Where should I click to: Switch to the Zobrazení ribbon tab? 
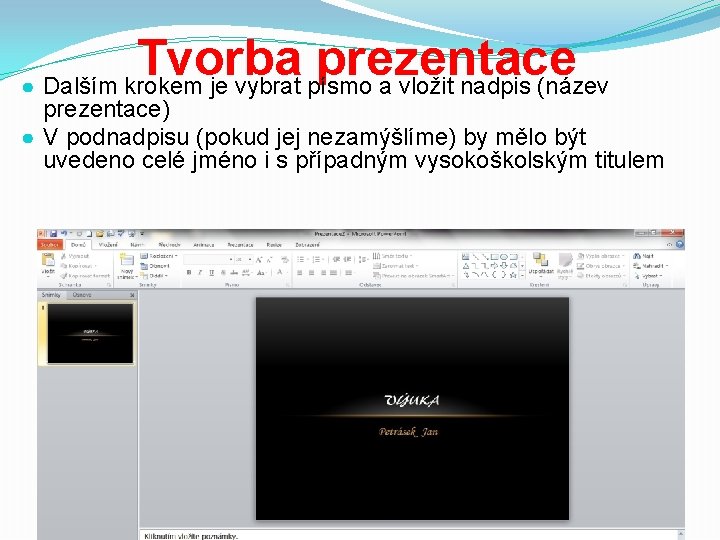coord(307,245)
